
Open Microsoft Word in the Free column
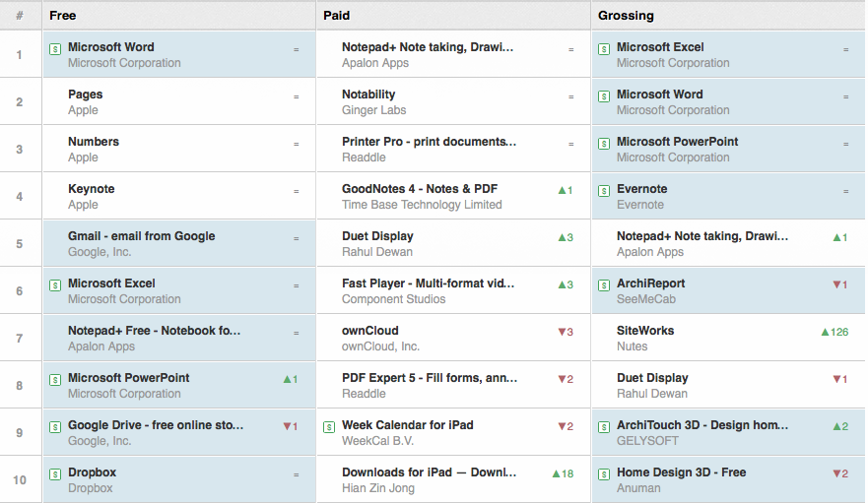point(110,47)
